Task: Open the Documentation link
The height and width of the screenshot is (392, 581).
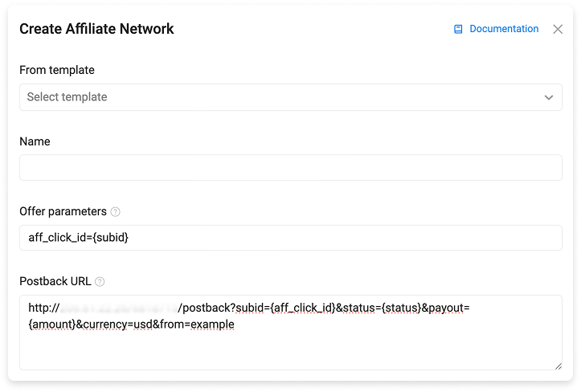Action: (x=504, y=29)
